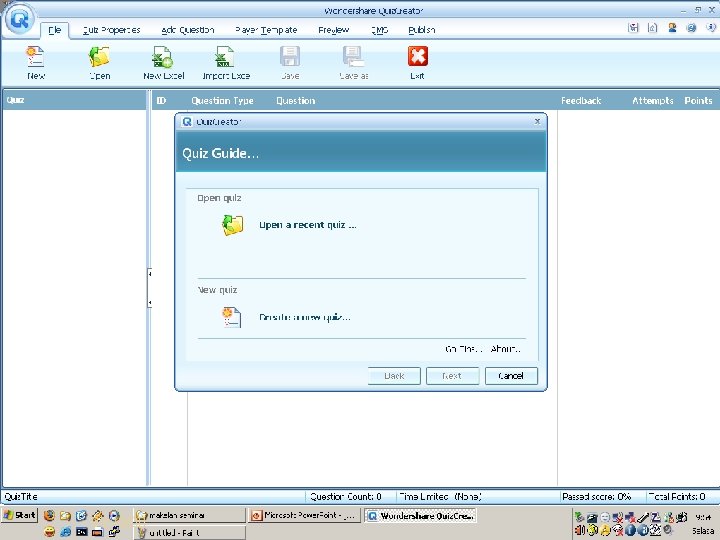
Task: Click the ID column header
Action: pos(161,101)
